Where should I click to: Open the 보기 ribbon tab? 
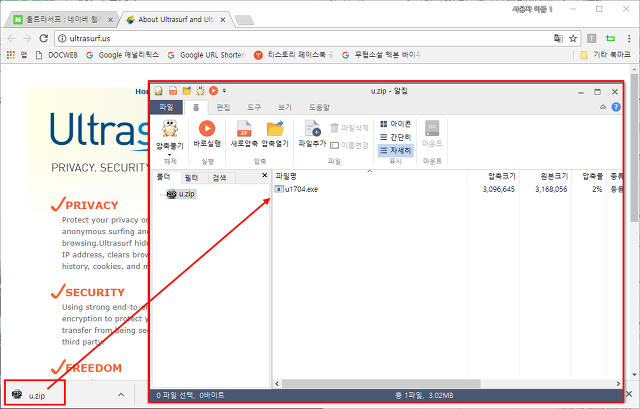point(284,107)
